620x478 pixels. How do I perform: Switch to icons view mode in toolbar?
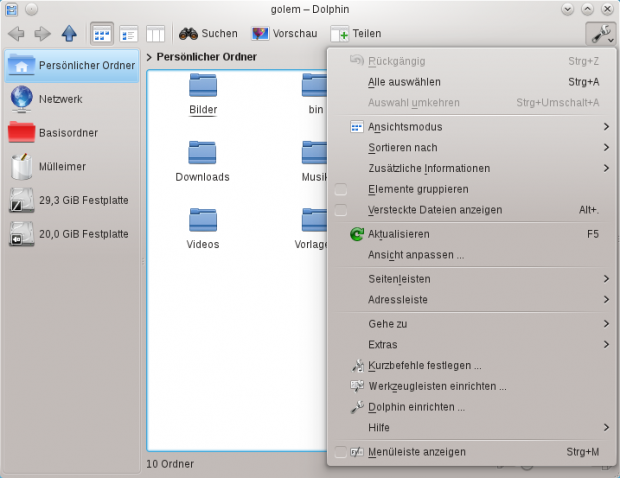coord(102,34)
